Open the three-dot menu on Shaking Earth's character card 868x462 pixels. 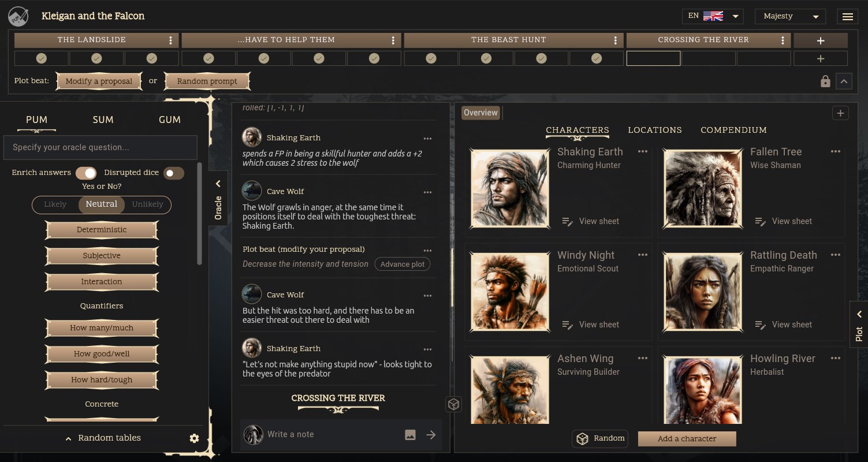[642, 151]
